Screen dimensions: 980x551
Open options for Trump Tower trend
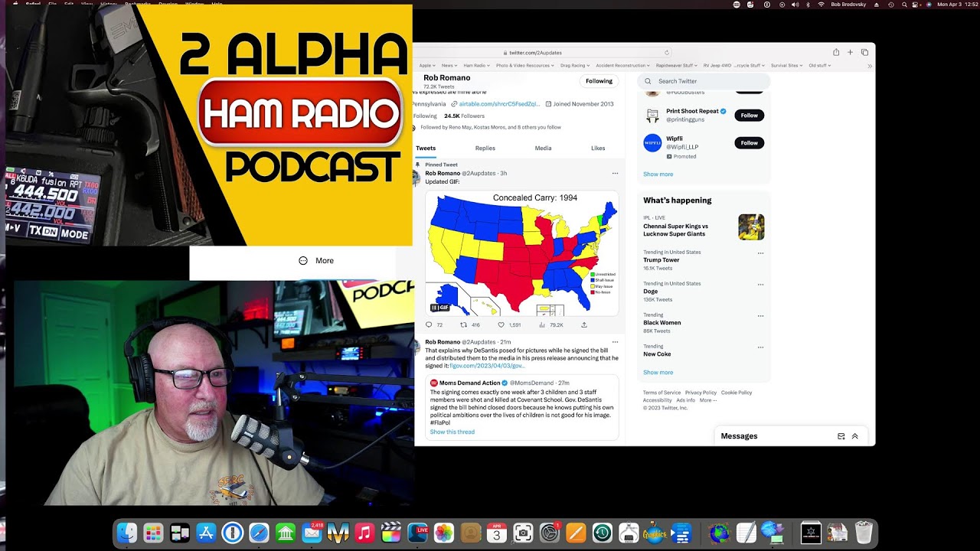pos(760,253)
